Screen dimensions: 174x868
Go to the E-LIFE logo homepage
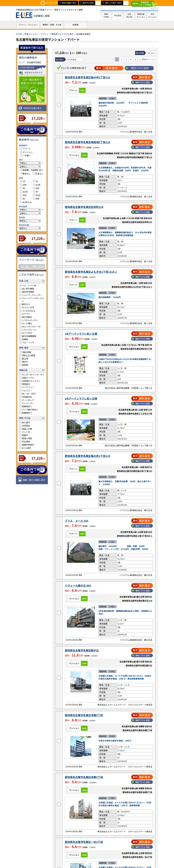point(24,15)
